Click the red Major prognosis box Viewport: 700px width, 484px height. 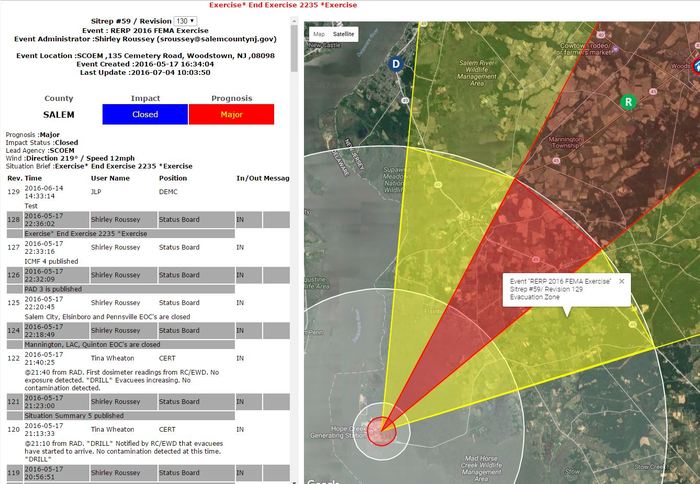(231, 114)
